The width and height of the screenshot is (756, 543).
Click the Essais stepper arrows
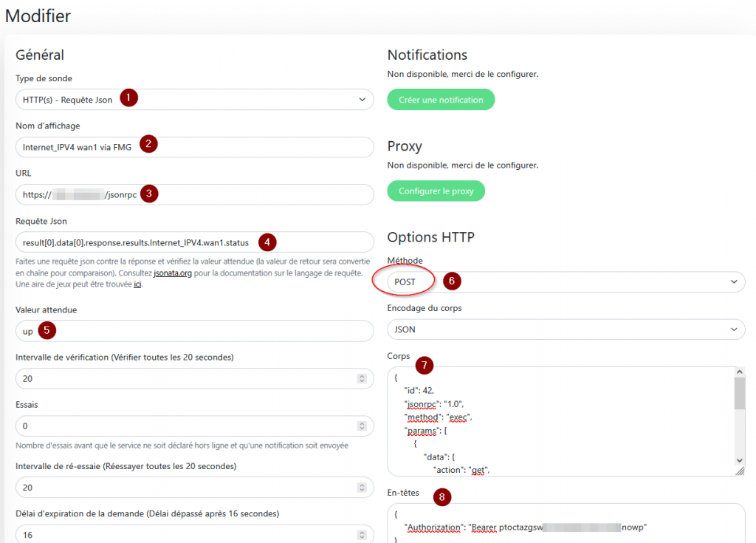pyautogui.click(x=362, y=426)
